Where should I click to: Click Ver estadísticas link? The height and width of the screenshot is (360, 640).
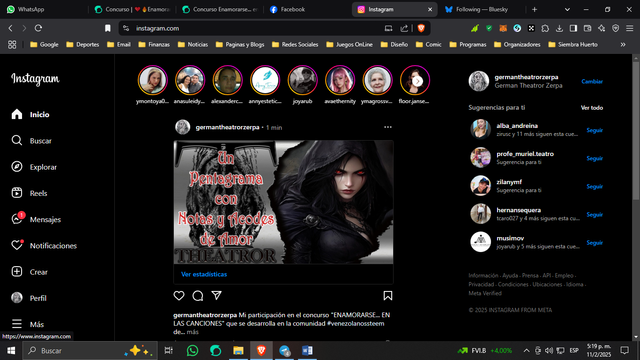(204, 274)
